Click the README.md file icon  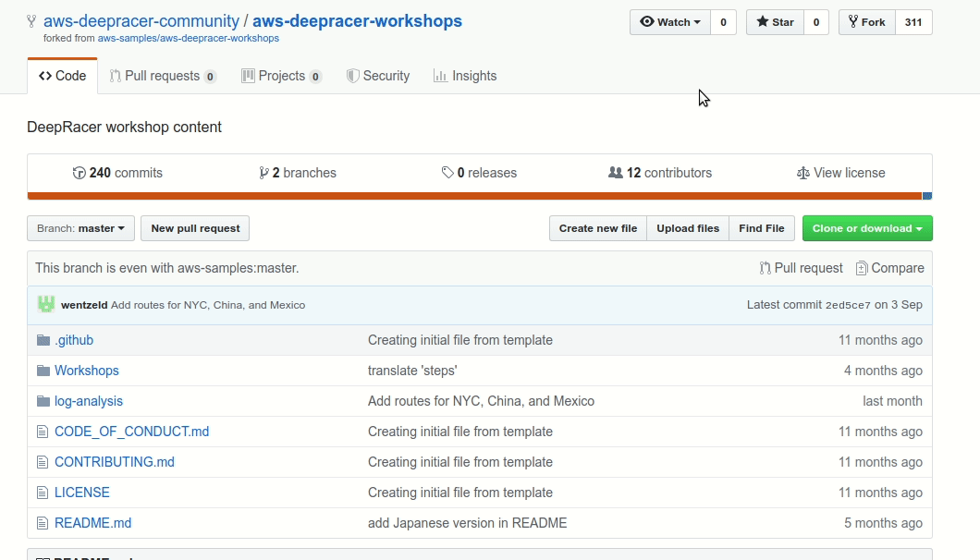(x=42, y=523)
